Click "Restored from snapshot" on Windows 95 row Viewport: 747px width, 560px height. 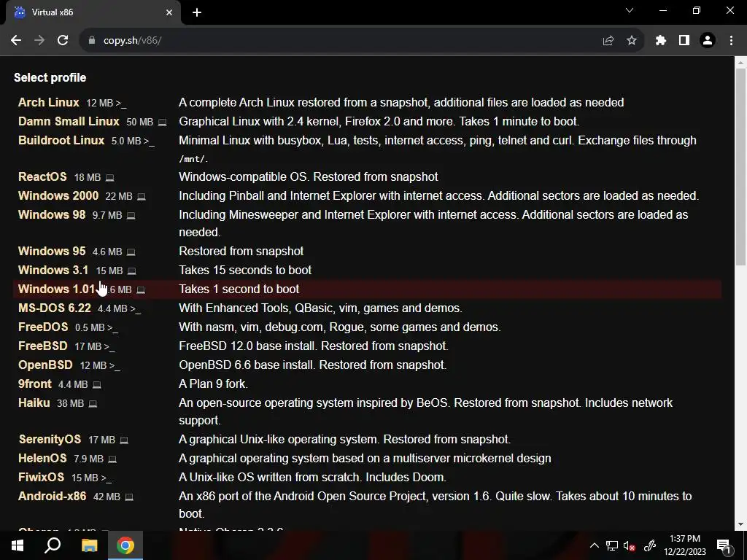[241, 251]
